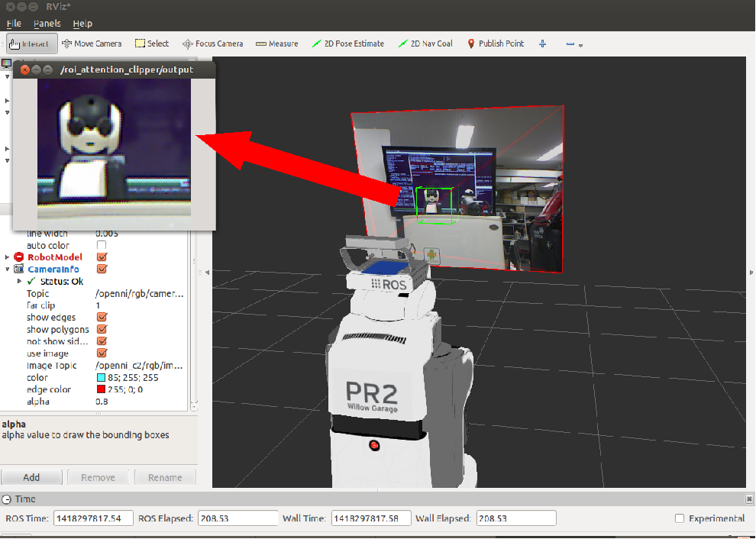
Task: Disable the CameraInfo display checkbox
Action: coord(102,269)
